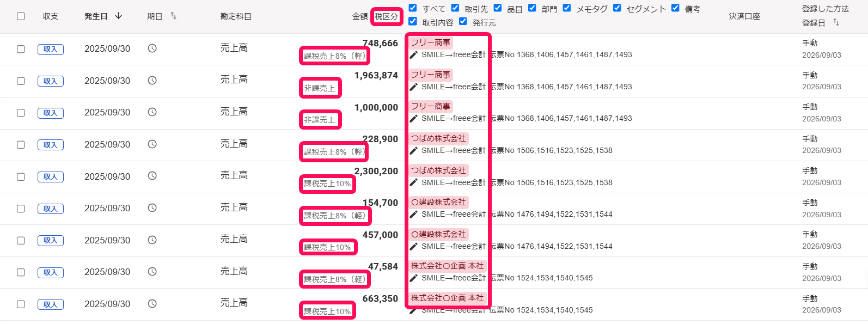Screen dimensions: 868x324
Task: Click the ○建設株式会社 tag in the 154,700 row
Action: coord(438,202)
